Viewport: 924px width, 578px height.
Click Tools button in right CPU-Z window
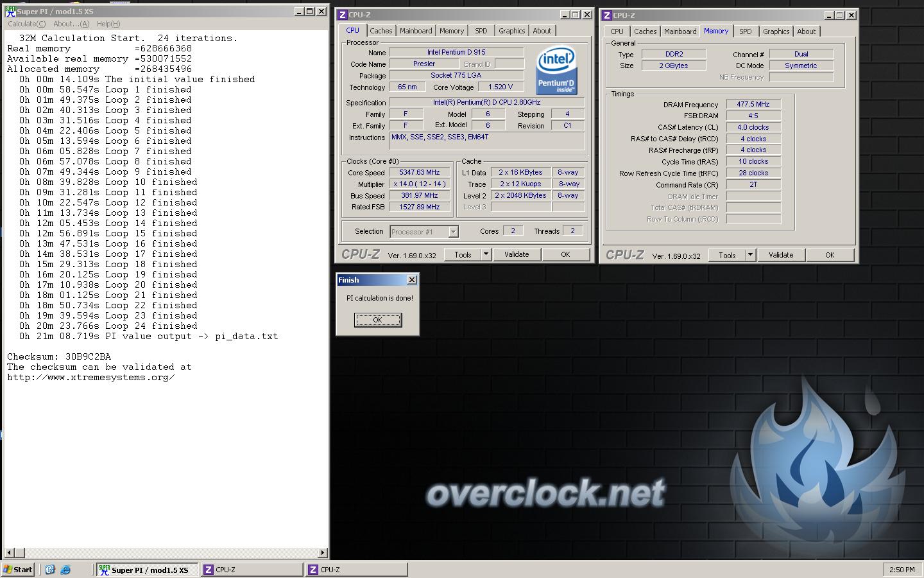[727, 255]
